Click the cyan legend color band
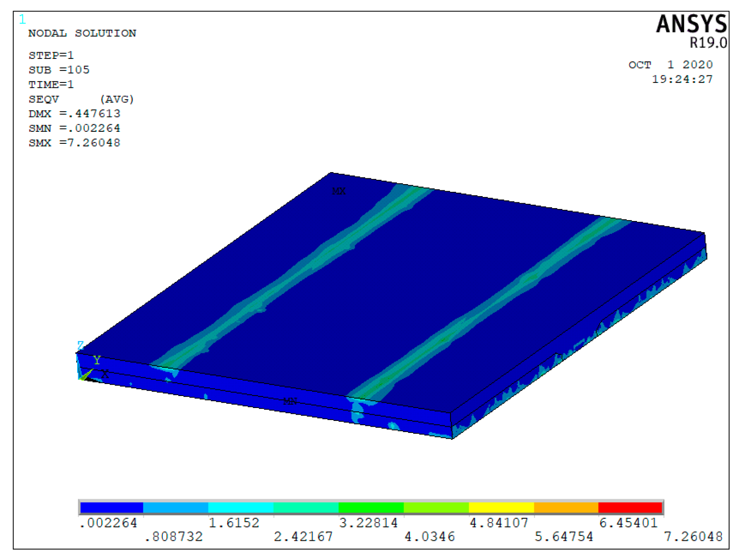The height and width of the screenshot is (560, 740). (241, 507)
